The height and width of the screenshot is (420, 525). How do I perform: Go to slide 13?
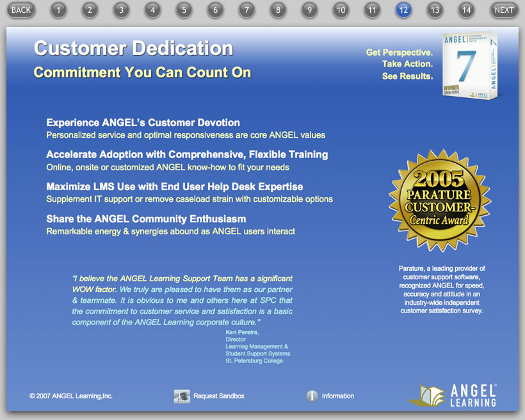pyautogui.click(x=435, y=10)
